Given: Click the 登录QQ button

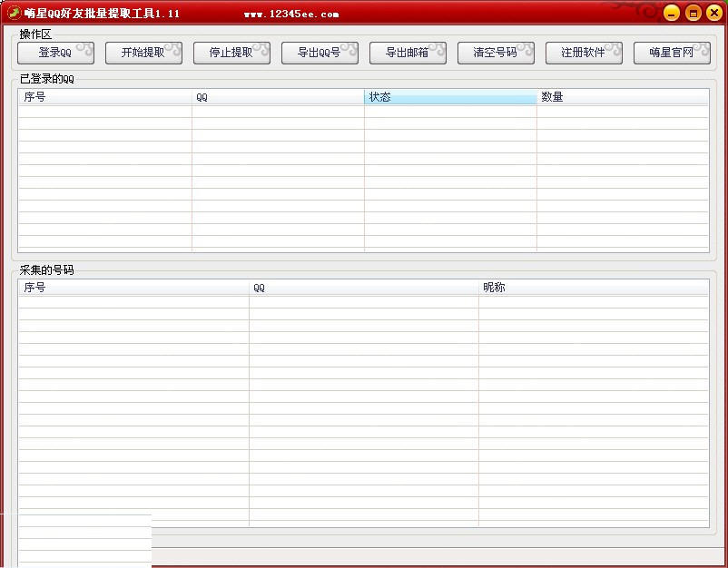Looking at the screenshot, I should tap(55, 53).
